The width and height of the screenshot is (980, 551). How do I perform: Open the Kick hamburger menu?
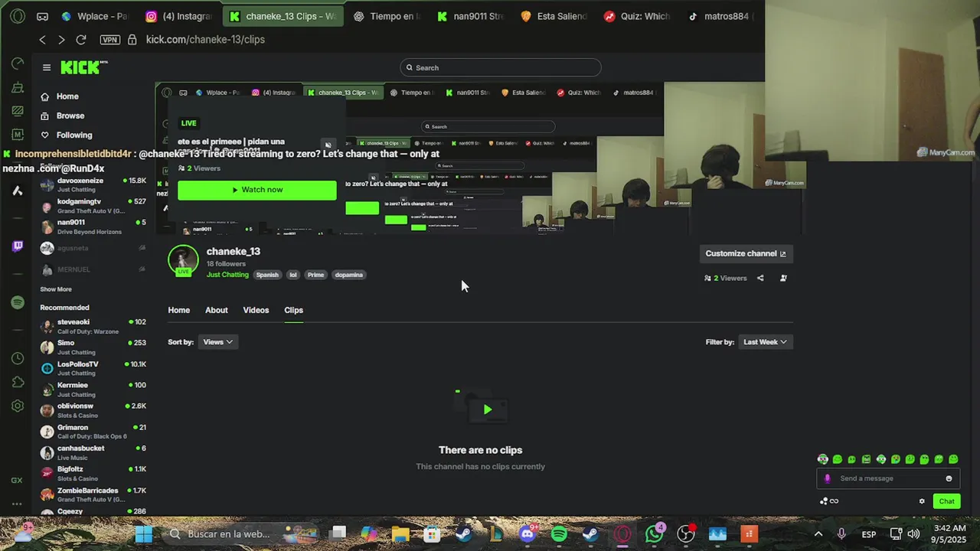[47, 67]
